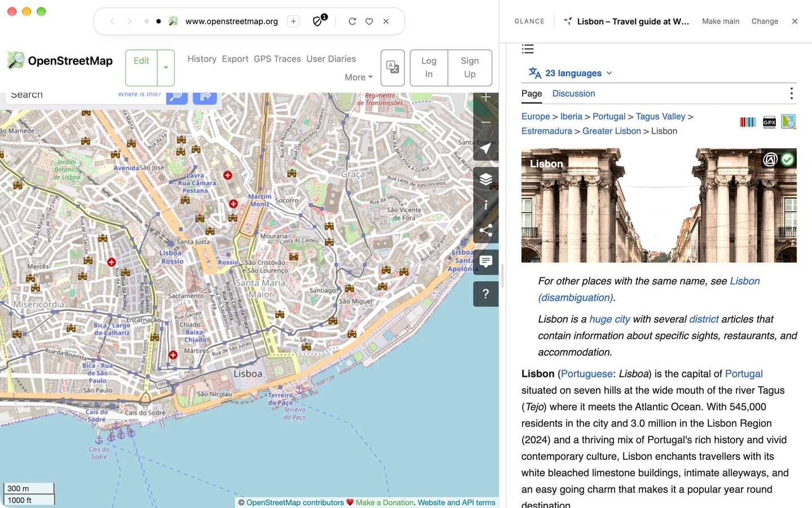This screenshot has width=812, height=508.
Task: Follow the Portugal breadcrumb link
Action: 609,116
